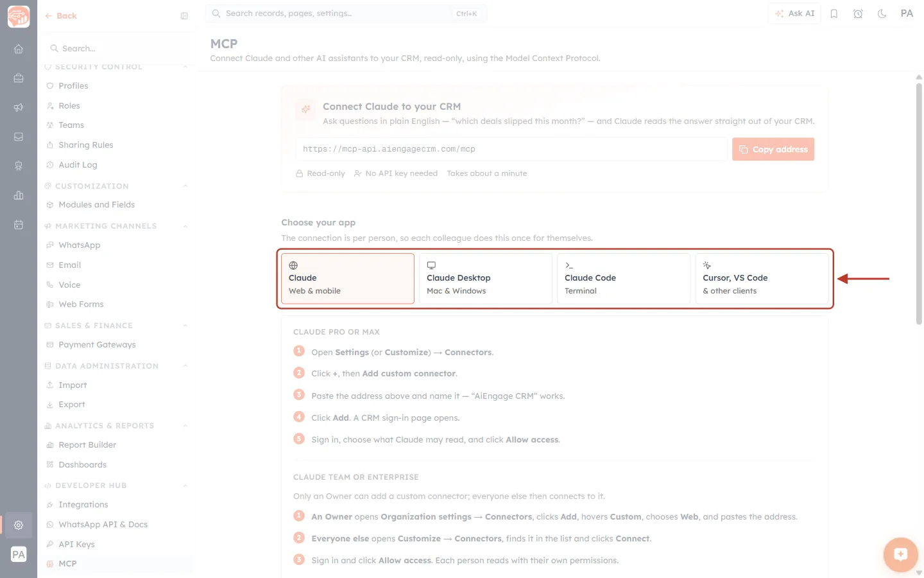Select MCP in the sidebar
This screenshot has width=924, height=578.
coord(117,564)
